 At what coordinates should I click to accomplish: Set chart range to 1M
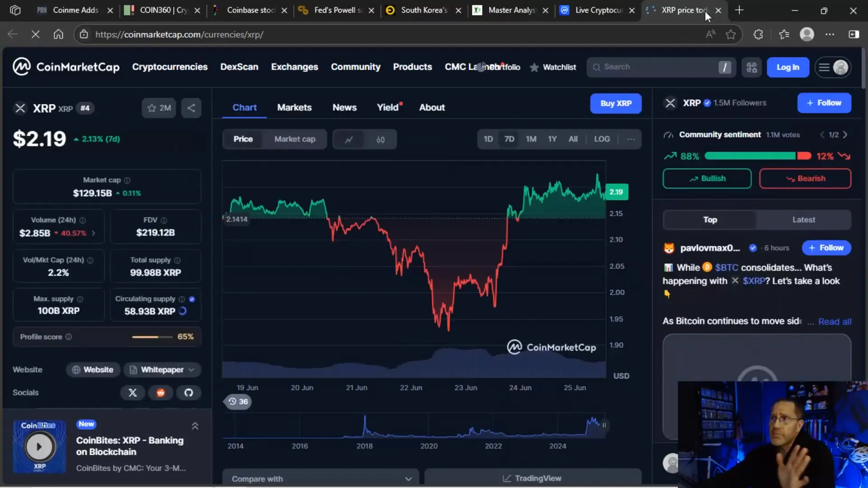point(531,139)
